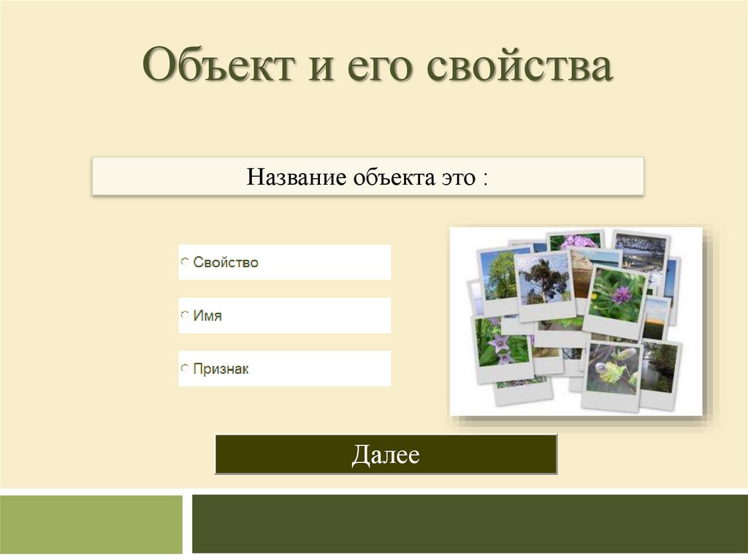This screenshot has height=560, width=748.
Task: Open the photo collage image
Action: (576, 321)
